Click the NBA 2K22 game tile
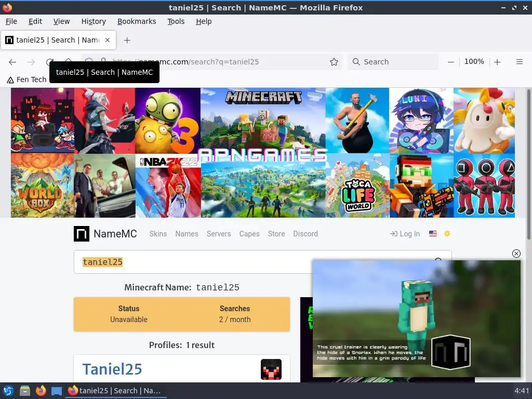 tap(168, 186)
